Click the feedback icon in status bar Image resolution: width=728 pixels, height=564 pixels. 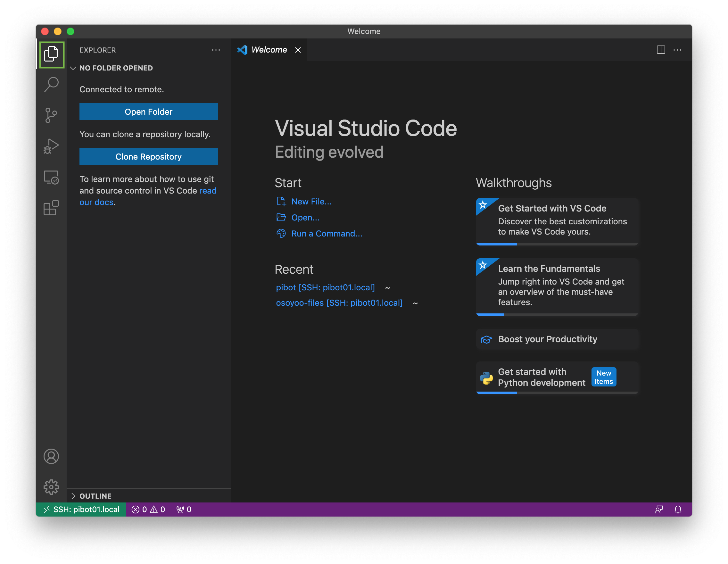(659, 509)
